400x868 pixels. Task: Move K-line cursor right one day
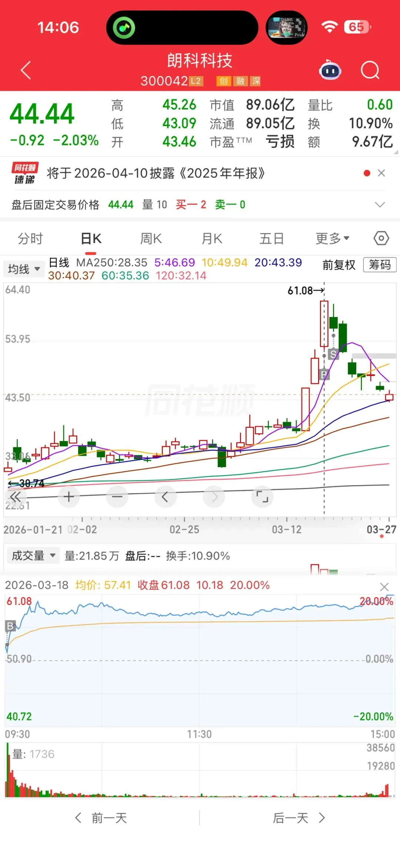point(214,497)
